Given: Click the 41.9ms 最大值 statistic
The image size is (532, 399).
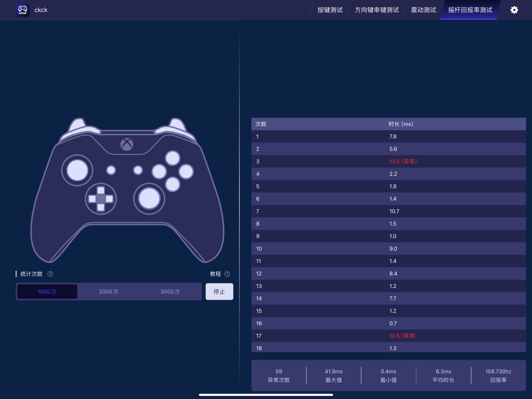Looking at the screenshot, I should pos(334,376).
